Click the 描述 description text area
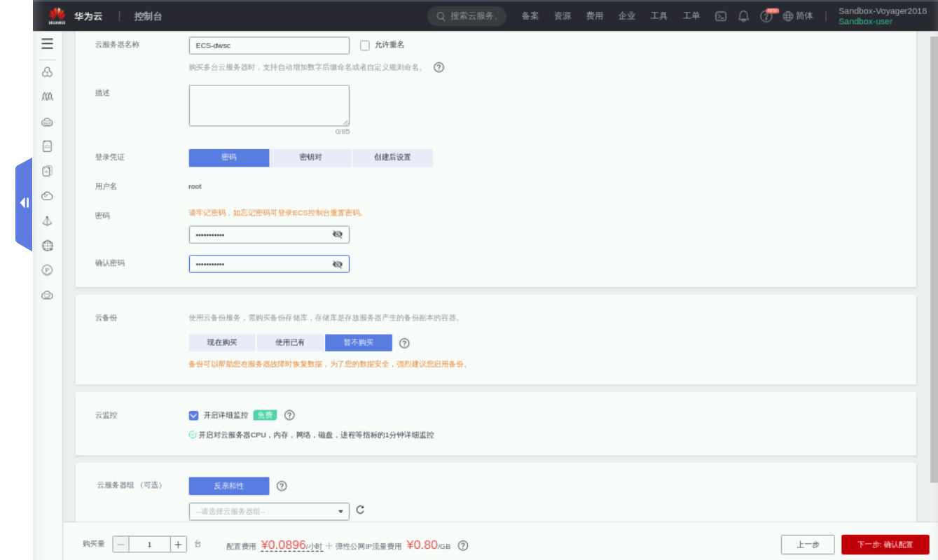938x560 pixels. [269, 106]
